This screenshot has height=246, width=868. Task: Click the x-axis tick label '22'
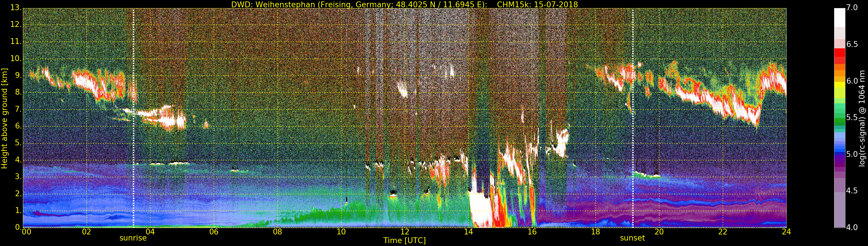[723, 232]
